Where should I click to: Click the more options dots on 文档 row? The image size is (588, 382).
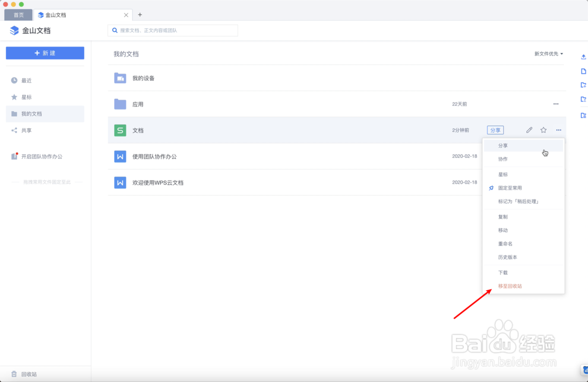(559, 130)
